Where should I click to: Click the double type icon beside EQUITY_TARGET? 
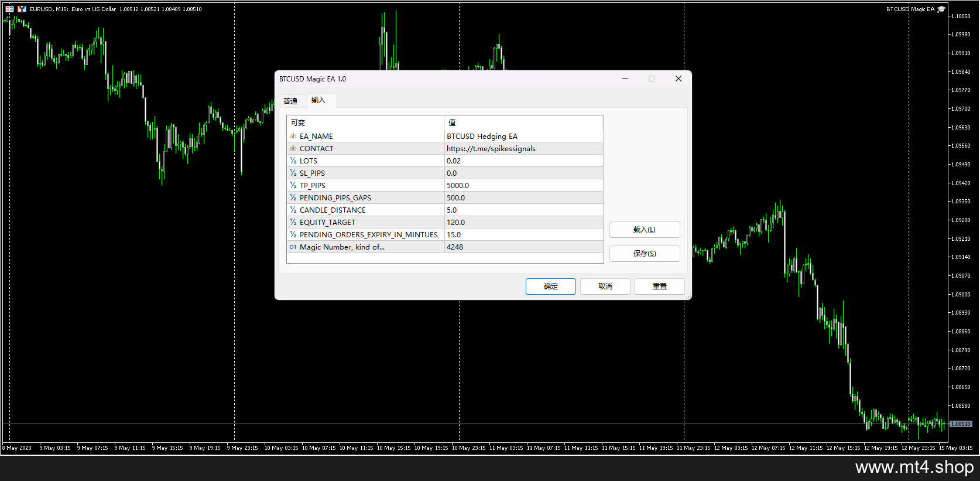293,223
